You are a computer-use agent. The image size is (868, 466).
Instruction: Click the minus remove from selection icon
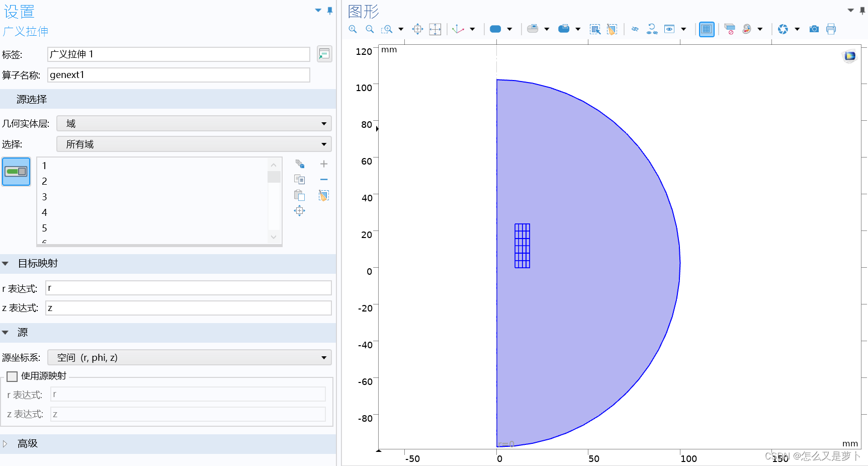[x=324, y=180]
